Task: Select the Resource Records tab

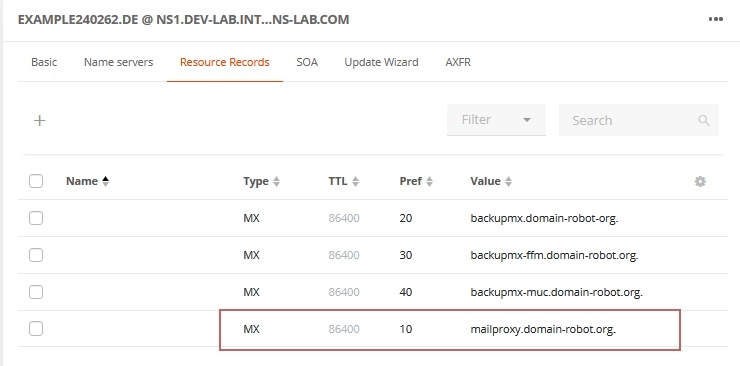Action: (225, 62)
